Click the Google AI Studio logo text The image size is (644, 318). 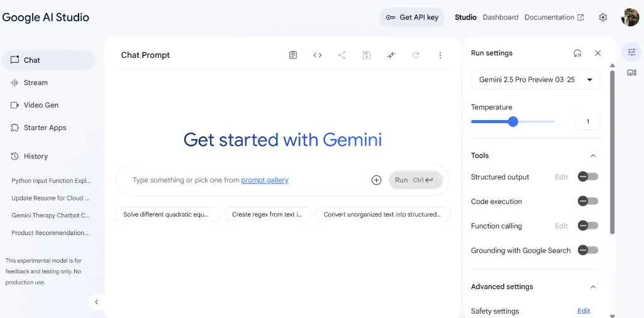pyautogui.click(x=45, y=17)
